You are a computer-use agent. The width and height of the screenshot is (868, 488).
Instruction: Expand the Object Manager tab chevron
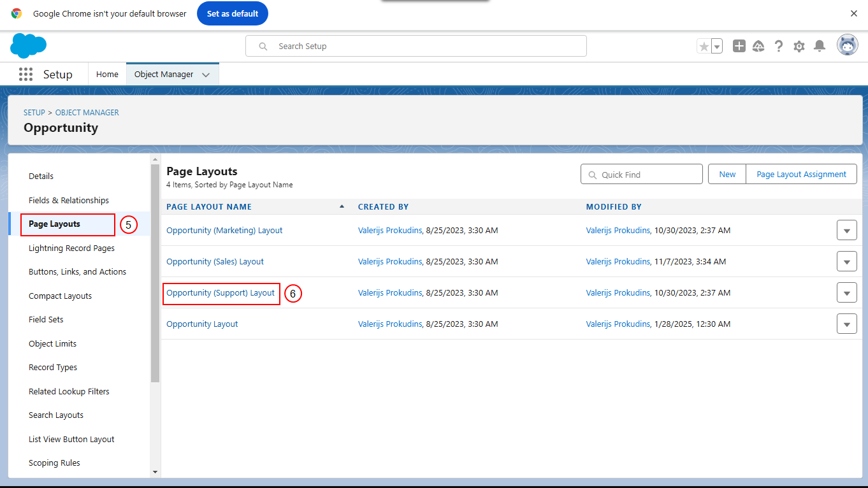(x=206, y=75)
